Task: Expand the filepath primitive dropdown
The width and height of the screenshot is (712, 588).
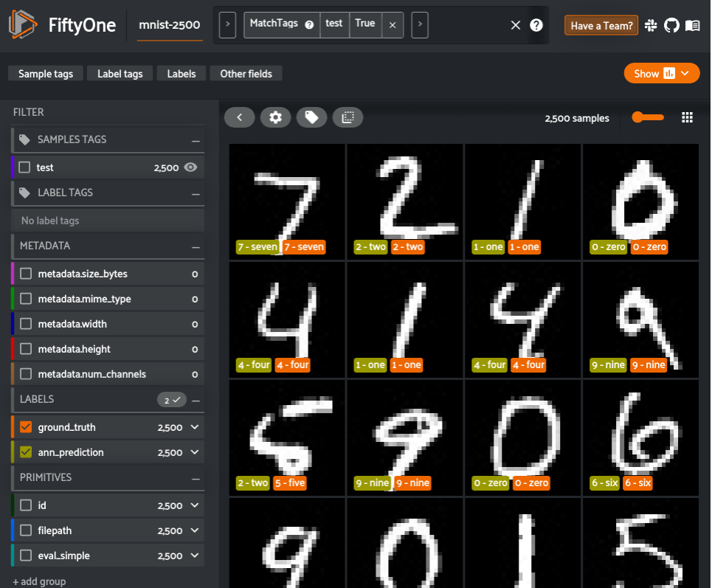Action: click(x=195, y=530)
